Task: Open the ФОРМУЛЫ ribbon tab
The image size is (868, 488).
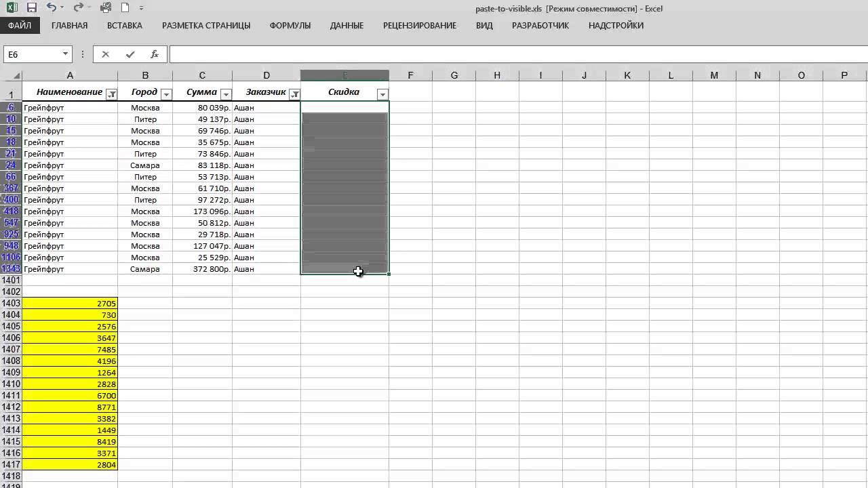Action: click(290, 26)
